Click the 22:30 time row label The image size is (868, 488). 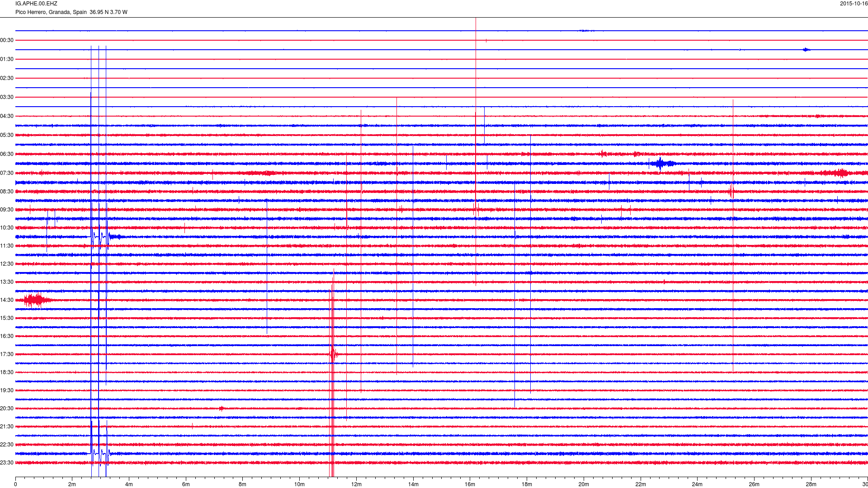7,445
